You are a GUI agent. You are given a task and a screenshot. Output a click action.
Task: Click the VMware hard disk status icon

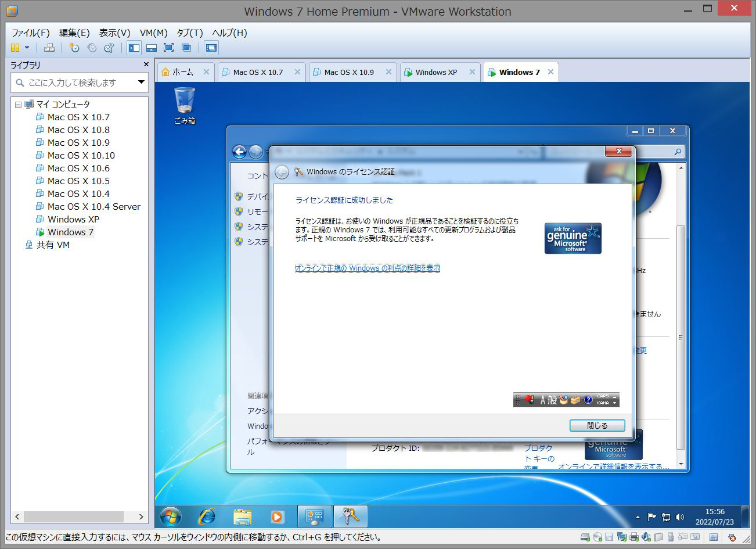(585, 537)
